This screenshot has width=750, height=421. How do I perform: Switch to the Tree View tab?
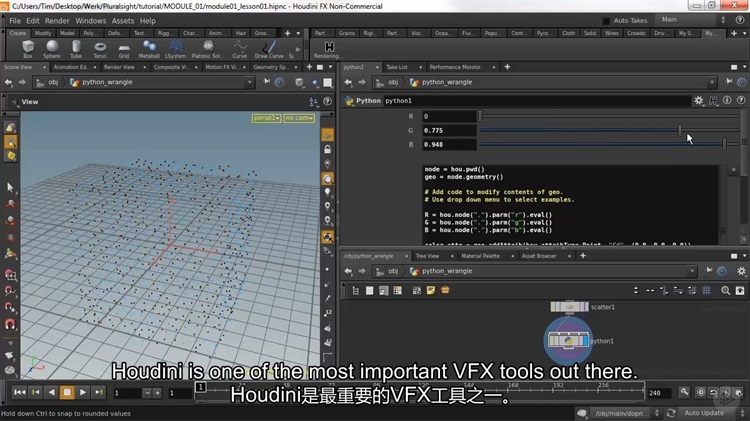coord(427,256)
